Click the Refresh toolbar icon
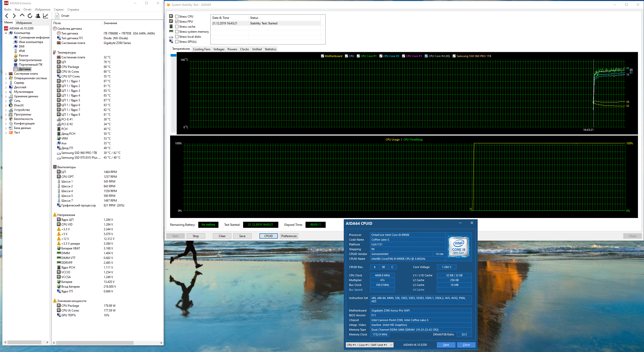Screen dimensions: 644x352 click(30, 16)
